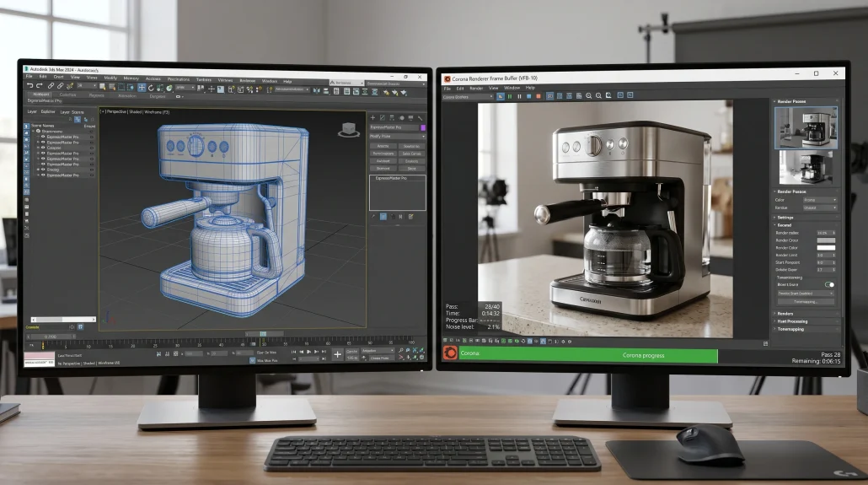
Task: Click the layout icon below the Corona render
Action: 765,343
